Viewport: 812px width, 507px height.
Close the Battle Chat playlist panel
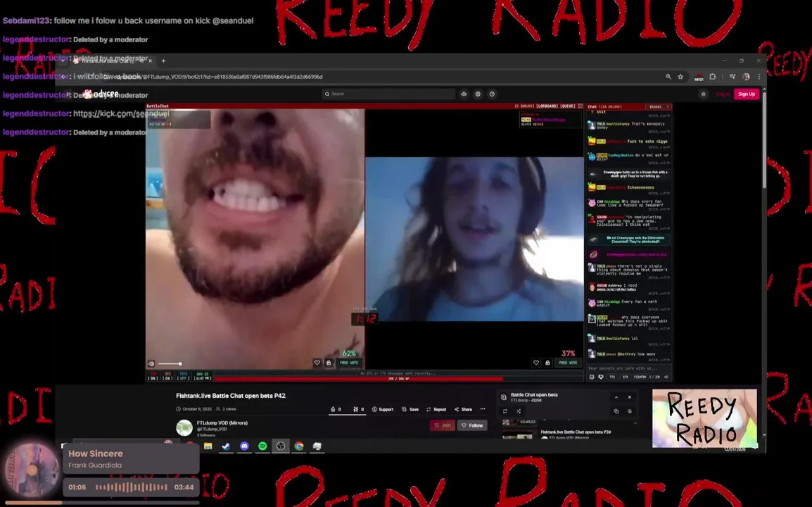click(630, 397)
